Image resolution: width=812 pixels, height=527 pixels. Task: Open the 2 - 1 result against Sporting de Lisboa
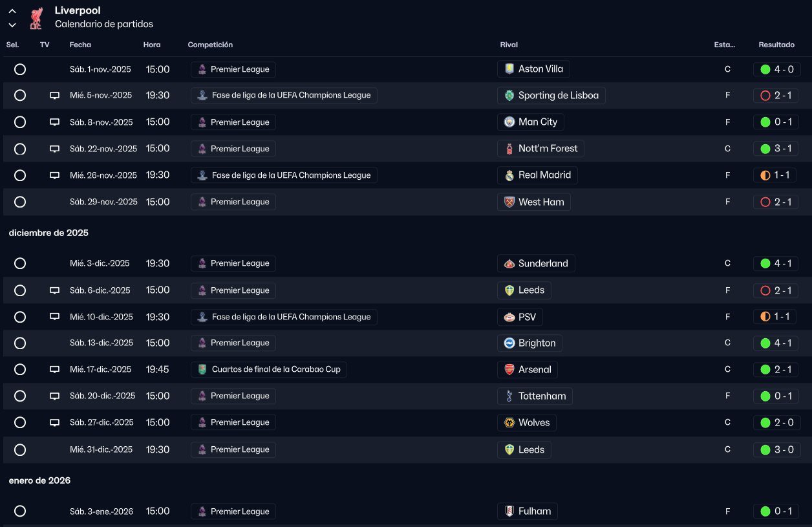776,96
